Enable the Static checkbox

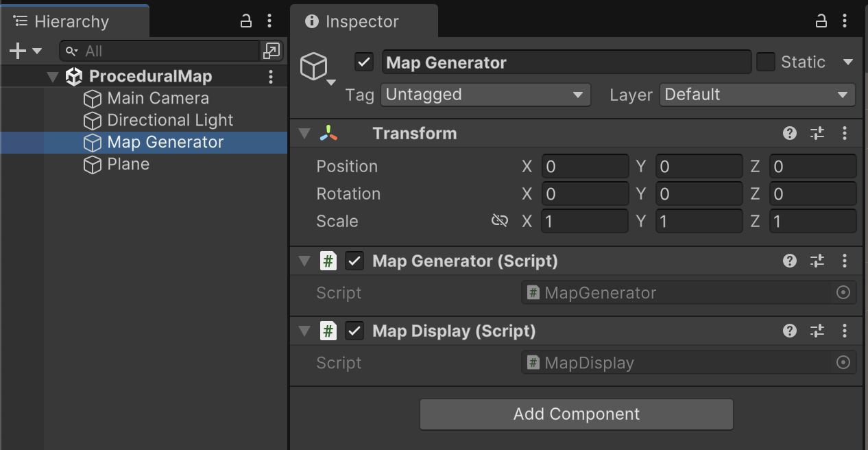765,62
